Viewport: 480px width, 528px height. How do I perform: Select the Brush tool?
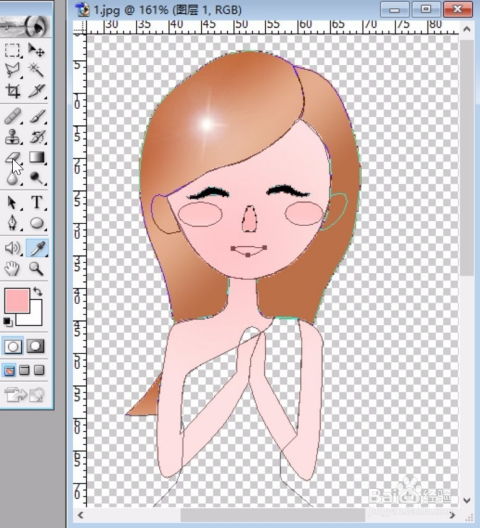click(x=36, y=117)
